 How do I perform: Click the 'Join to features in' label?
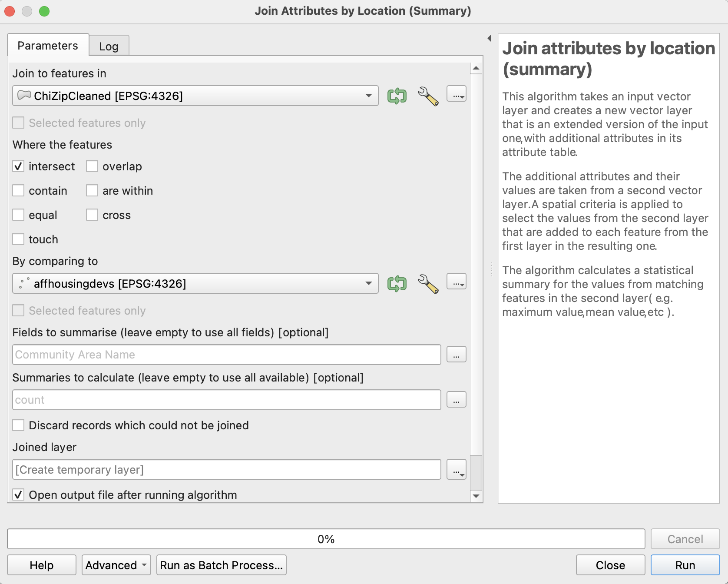[60, 73]
